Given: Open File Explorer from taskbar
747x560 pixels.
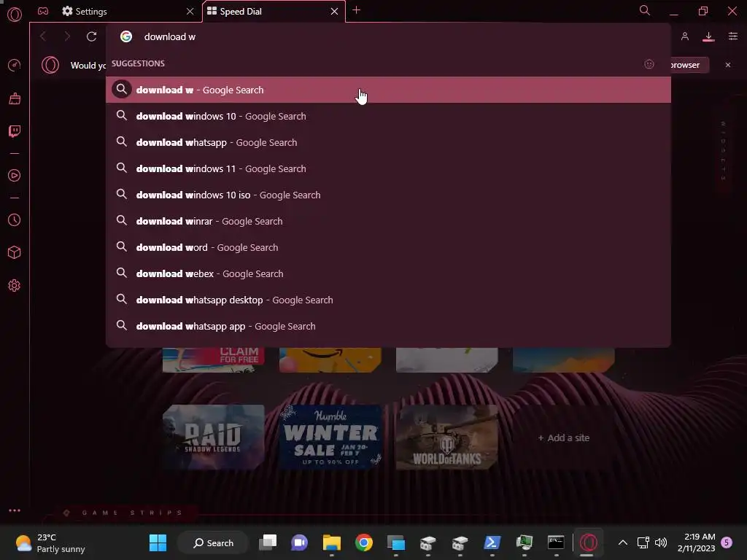Looking at the screenshot, I should click(332, 542).
